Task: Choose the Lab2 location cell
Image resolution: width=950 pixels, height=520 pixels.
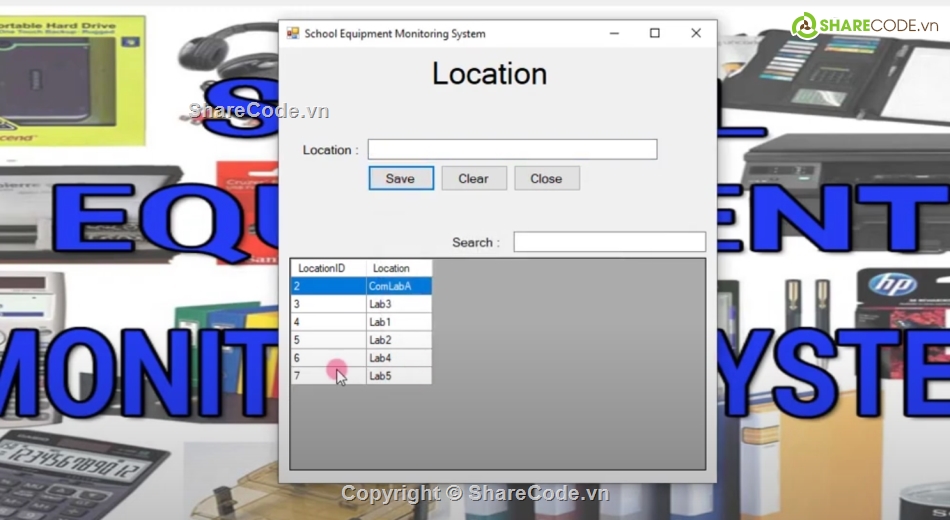Action: 398,340
